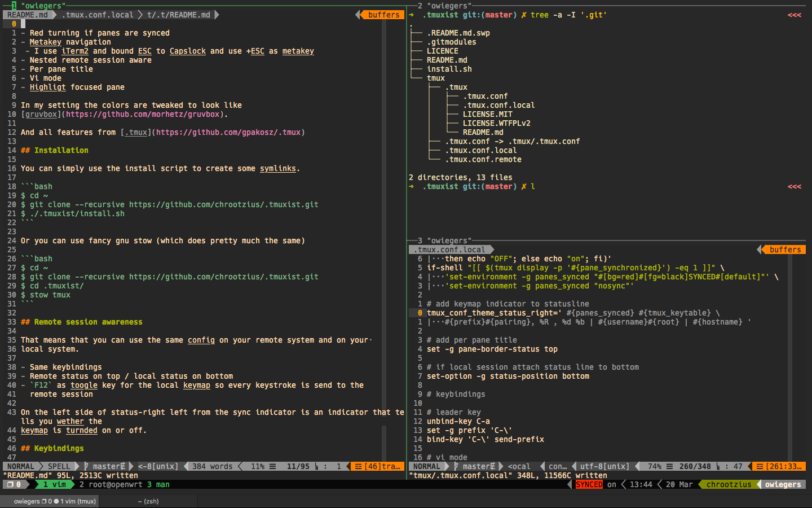Switch to tmux window 3 man
812x508 pixels.
click(x=158, y=484)
